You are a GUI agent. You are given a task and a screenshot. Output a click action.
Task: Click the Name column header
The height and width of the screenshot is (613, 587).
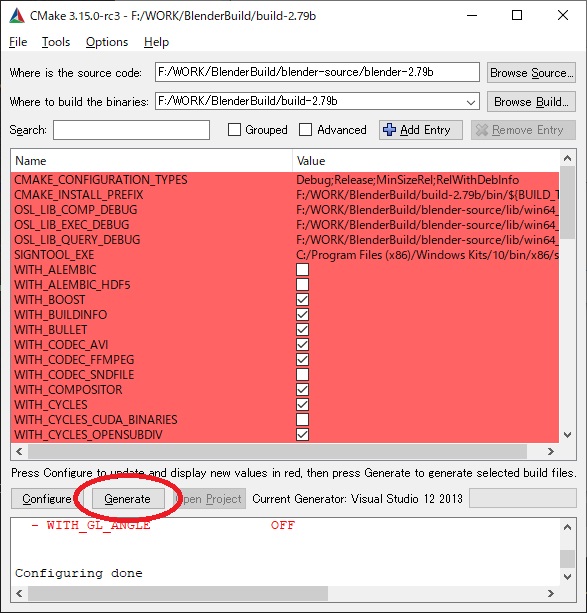point(152,161)
